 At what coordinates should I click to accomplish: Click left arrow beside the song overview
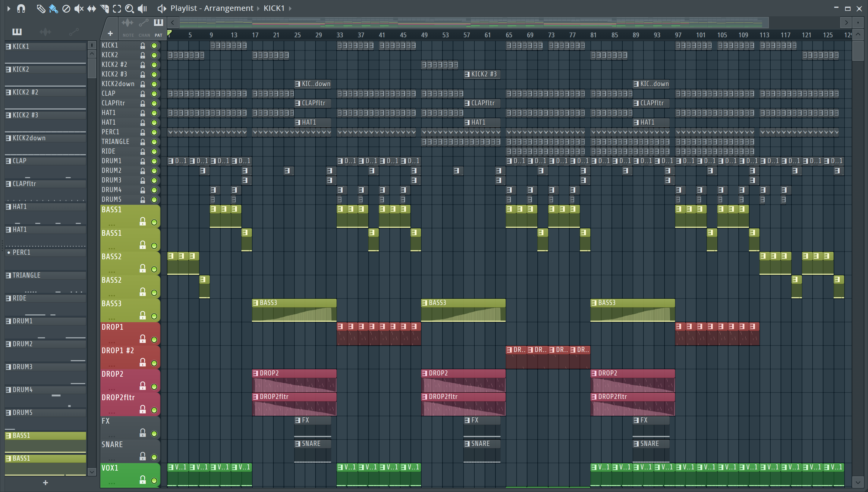point(173,23)
